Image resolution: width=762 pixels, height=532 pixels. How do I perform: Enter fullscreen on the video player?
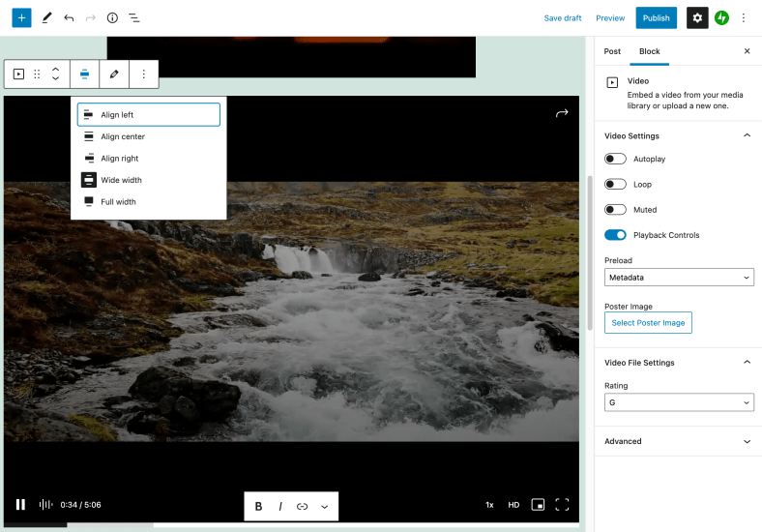pos(562,505)
